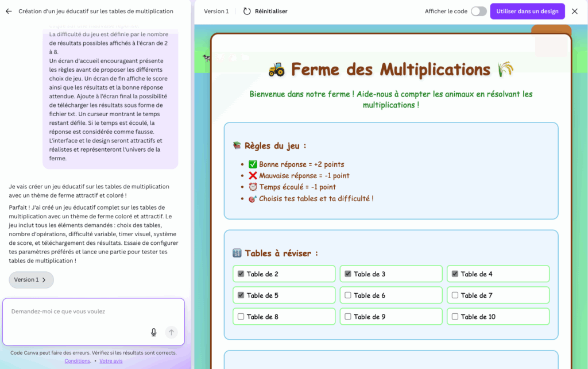Click the tractor emoji in the game title
This screenshot has height=369, width=588.
coord(276,70)
